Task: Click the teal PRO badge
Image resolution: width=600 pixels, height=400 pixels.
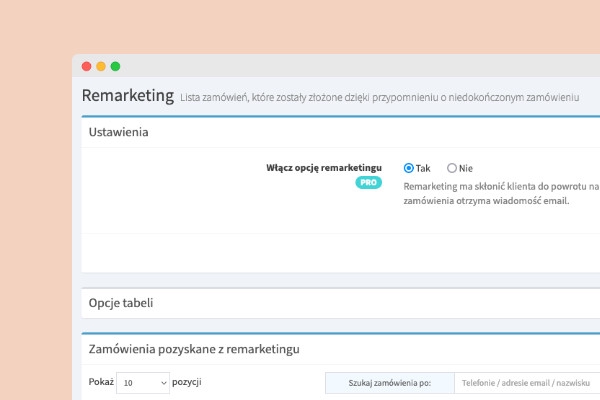Action: click(369, 183)
